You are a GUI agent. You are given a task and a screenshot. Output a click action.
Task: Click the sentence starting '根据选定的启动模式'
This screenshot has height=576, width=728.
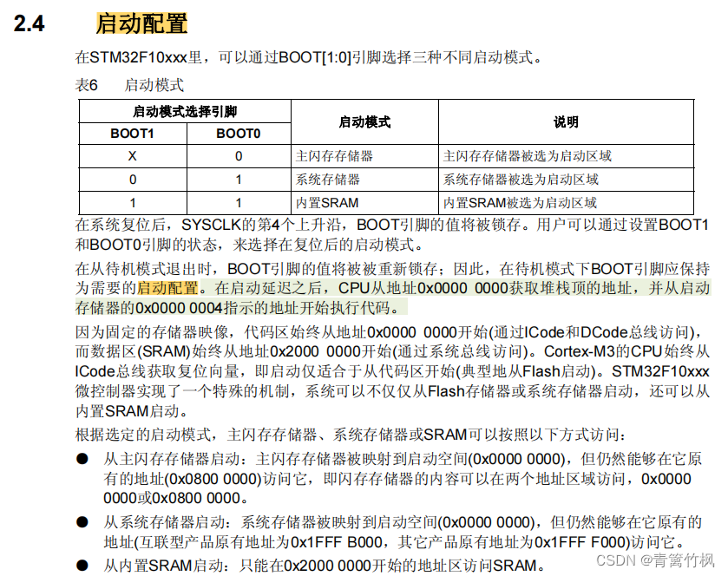[351, 435]
